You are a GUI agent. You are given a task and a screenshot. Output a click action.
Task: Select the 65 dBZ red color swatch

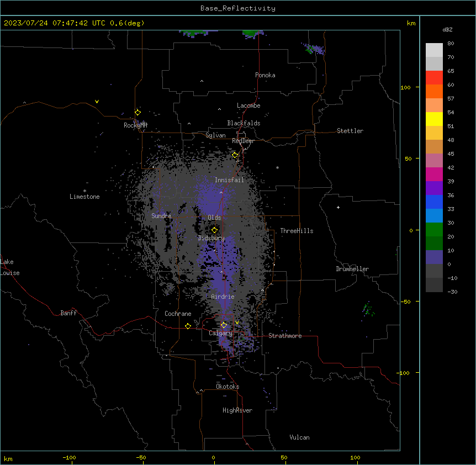pos(434,77)
